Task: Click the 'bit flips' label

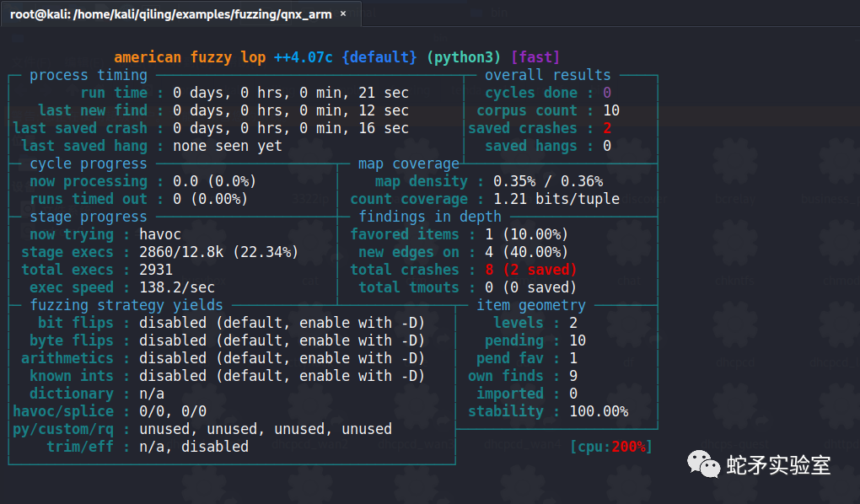Action: tap(76, 323)
